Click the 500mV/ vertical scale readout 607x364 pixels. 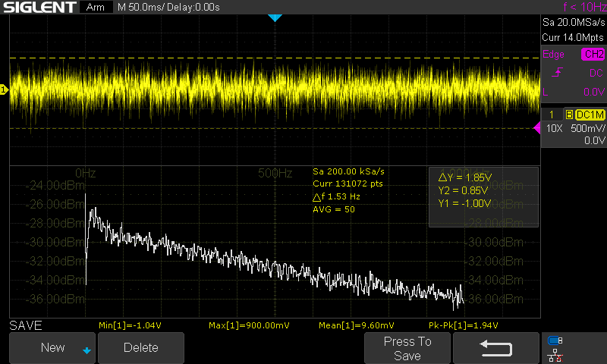[x=587, y=128]
